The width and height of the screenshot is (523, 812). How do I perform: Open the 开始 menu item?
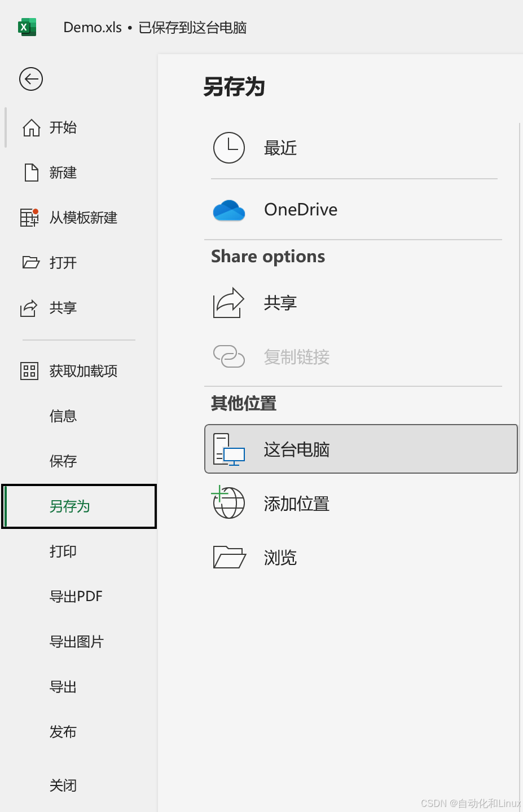click(x=63, y=127)
